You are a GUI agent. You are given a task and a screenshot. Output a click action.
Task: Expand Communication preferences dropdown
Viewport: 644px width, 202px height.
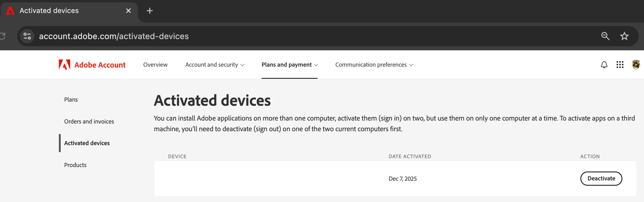374,65
